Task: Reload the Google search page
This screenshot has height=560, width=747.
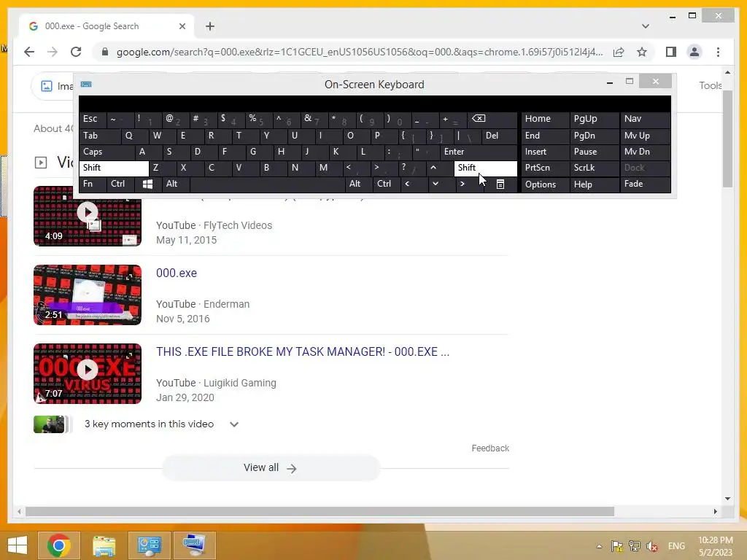Action: coord(76,52)
